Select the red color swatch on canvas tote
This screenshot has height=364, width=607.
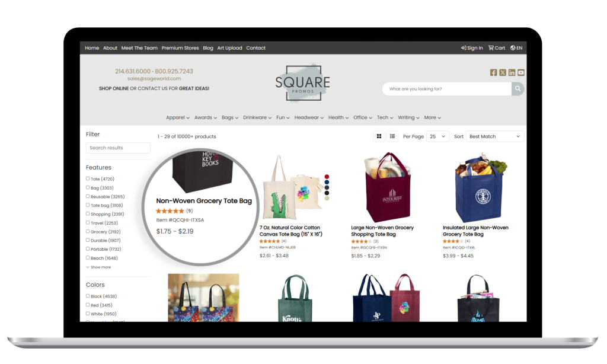(x=327, y=177)
